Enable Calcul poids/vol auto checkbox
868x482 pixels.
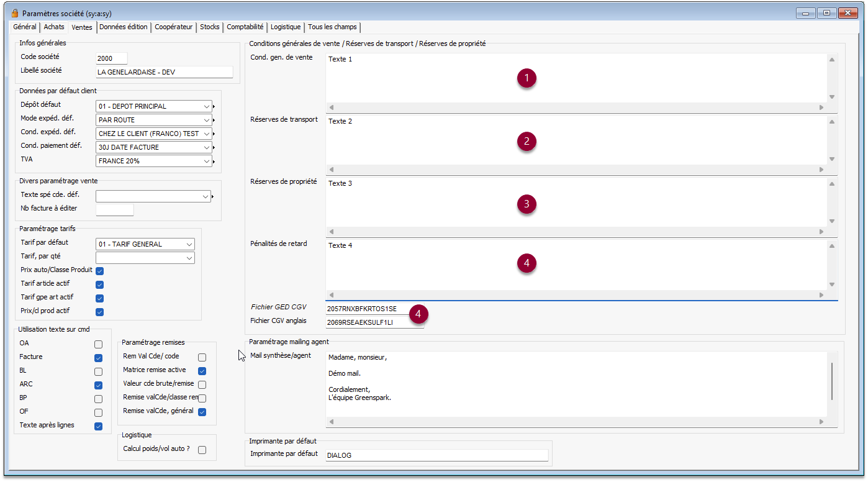(202, 450)
